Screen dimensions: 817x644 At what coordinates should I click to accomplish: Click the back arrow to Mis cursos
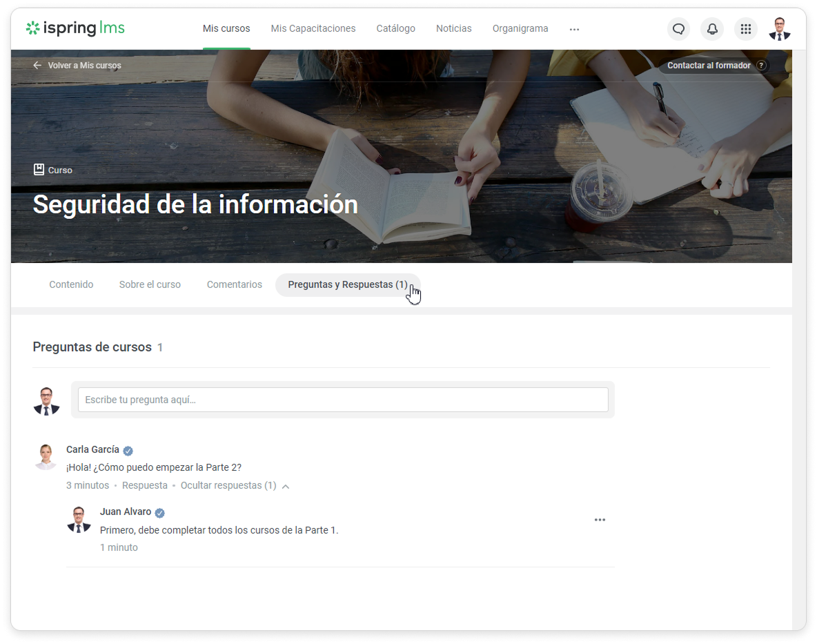tap(37, 66)
